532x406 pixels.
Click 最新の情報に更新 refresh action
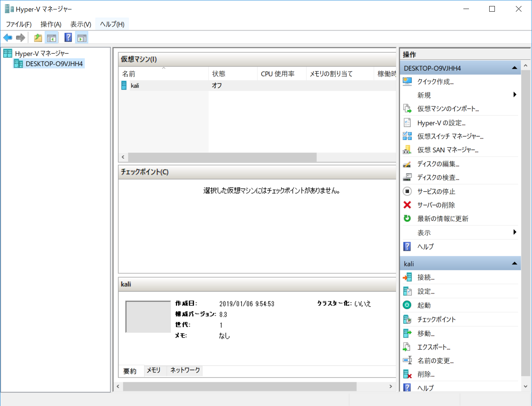[443, 219]
